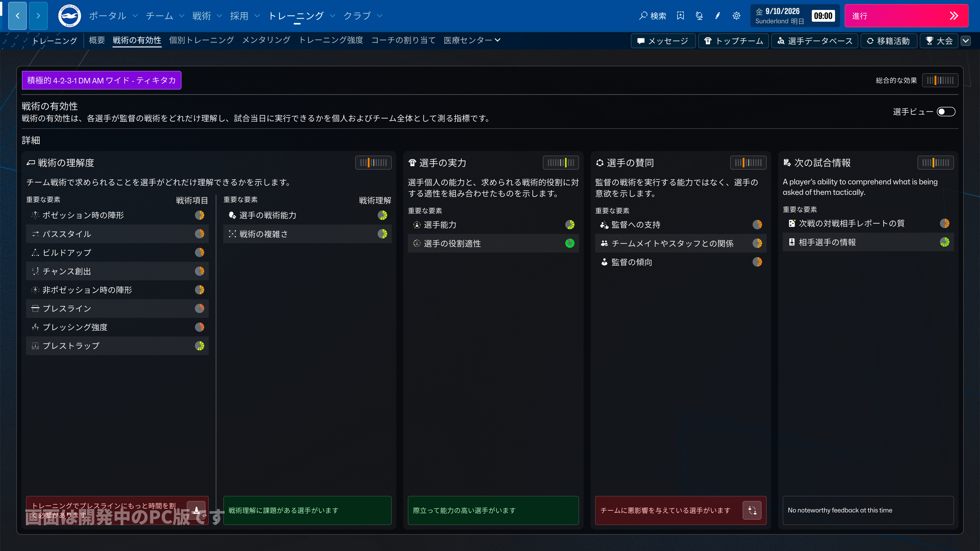Screen dimensions: 980x551
Task: Open the メッセージ shortcut button
Action: (663, 41)
